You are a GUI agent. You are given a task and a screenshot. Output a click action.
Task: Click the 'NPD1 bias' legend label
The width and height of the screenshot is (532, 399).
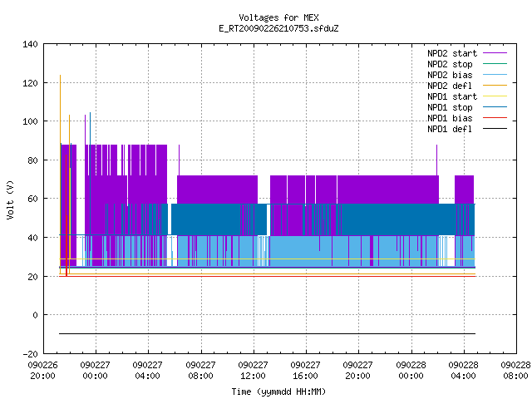coord(450,118)
